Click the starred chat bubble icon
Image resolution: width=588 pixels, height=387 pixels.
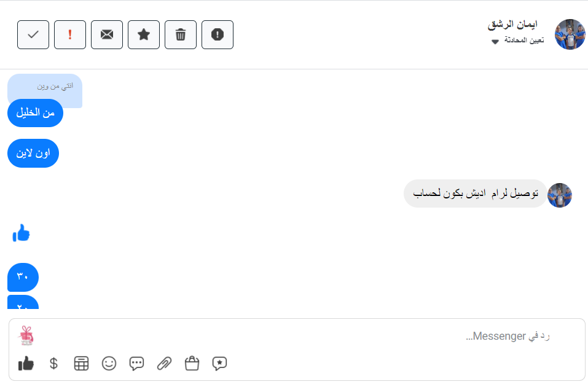pyautogui.click(x=219, y=364)
